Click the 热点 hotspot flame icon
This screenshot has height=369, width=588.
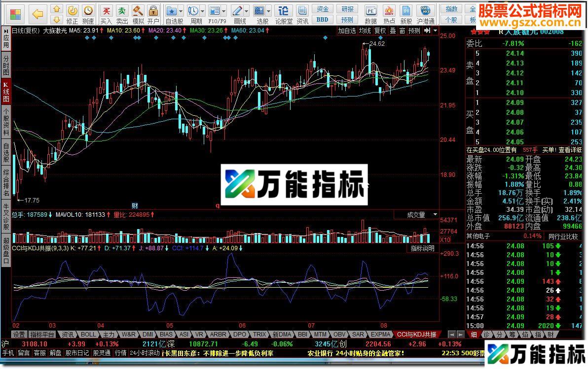389,11
